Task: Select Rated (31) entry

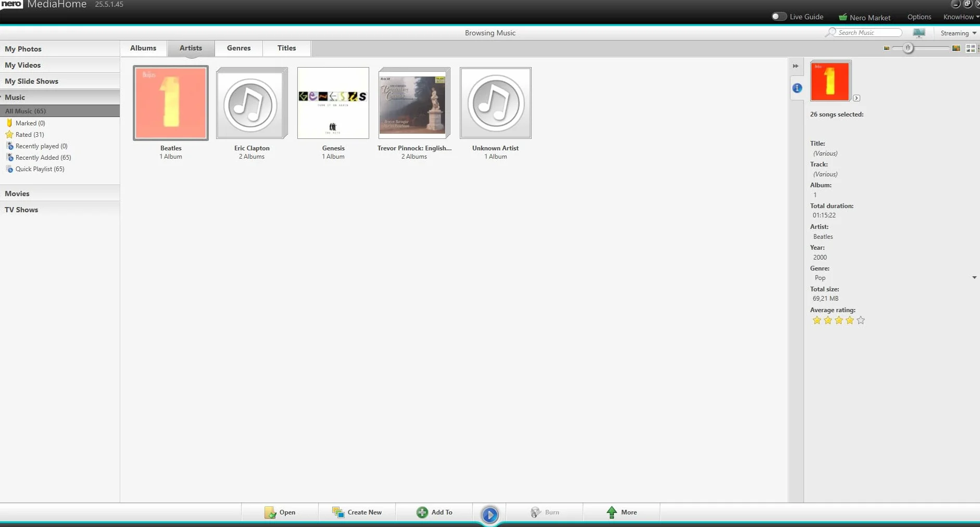Action: coord(30,135)
